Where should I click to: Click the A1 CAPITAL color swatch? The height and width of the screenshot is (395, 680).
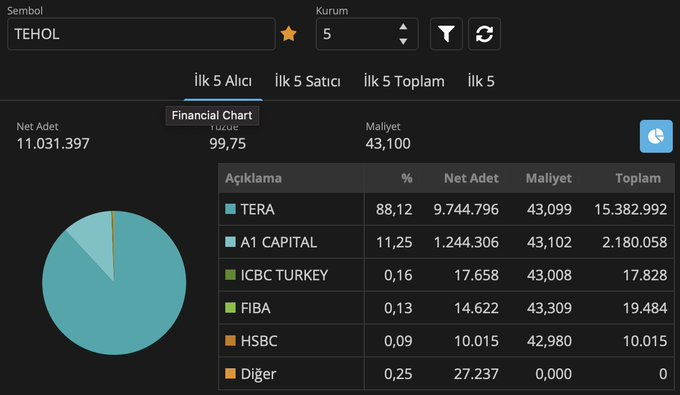pos(230,242)
